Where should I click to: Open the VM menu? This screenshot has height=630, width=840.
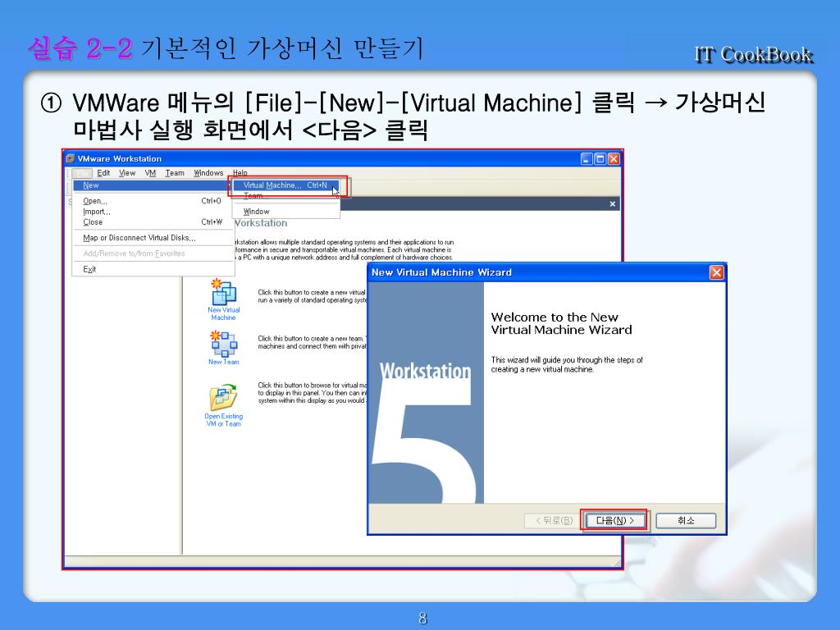(151, 173)
